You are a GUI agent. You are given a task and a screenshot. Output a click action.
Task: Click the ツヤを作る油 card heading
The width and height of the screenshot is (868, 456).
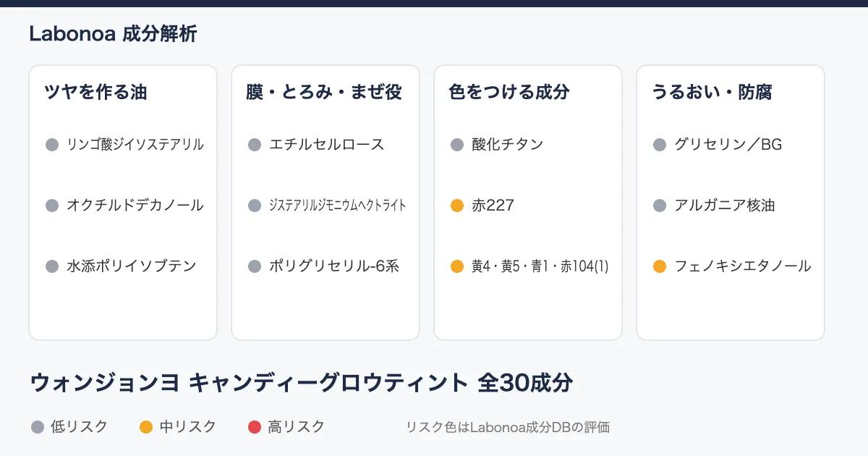95,92
